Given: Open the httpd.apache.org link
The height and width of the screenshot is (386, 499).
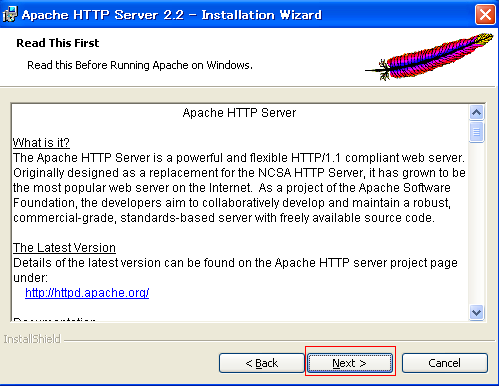Looking at the screenshot, I should pyautogui.click(x=87, y=293).
